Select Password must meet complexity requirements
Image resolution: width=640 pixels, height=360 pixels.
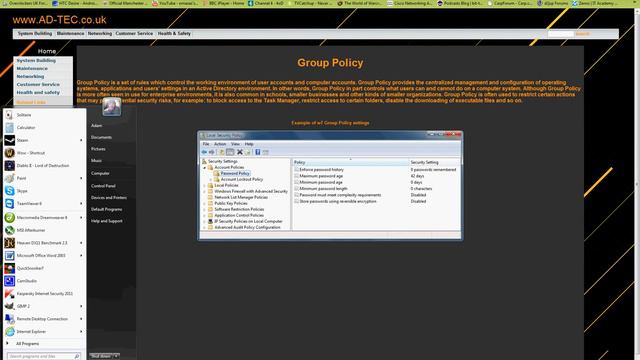click(340, 195)
